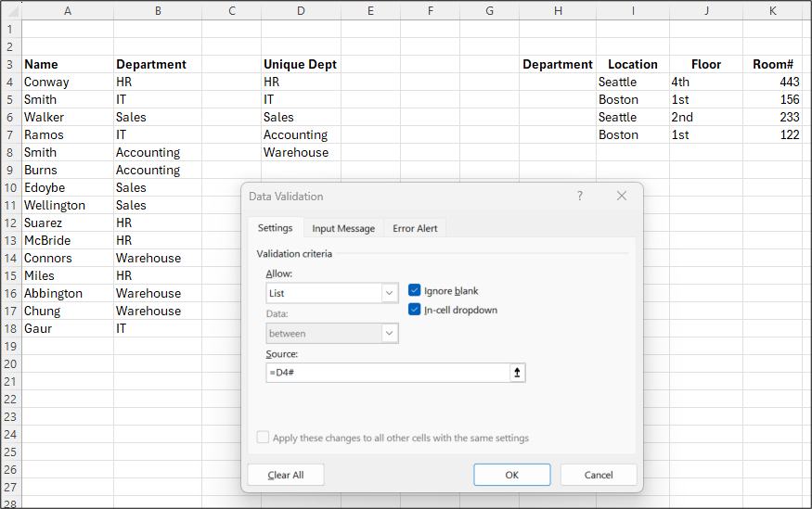The height and width of the screenshot is (509, 812).
Task: Click the Source input field containing =D4#
Action: pos(388,373)
